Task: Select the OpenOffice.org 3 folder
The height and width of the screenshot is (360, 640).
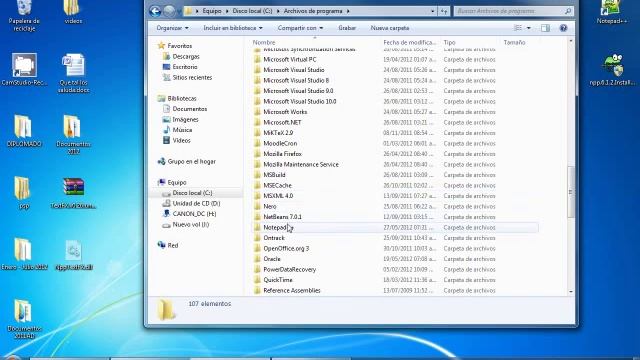Action: [286, 249]
